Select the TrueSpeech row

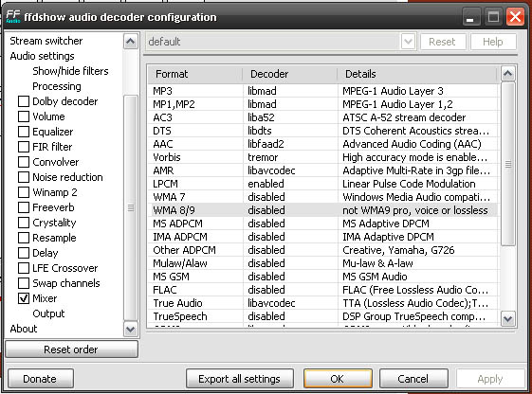323,316
